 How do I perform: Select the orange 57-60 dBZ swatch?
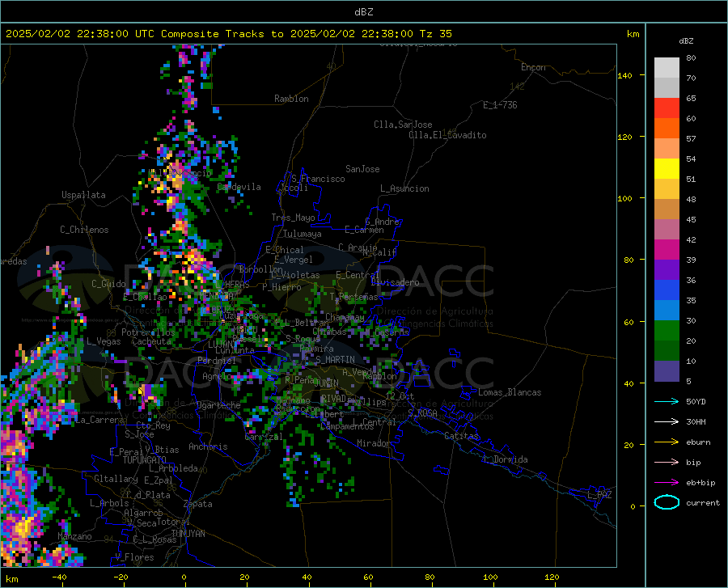[667, 129]
